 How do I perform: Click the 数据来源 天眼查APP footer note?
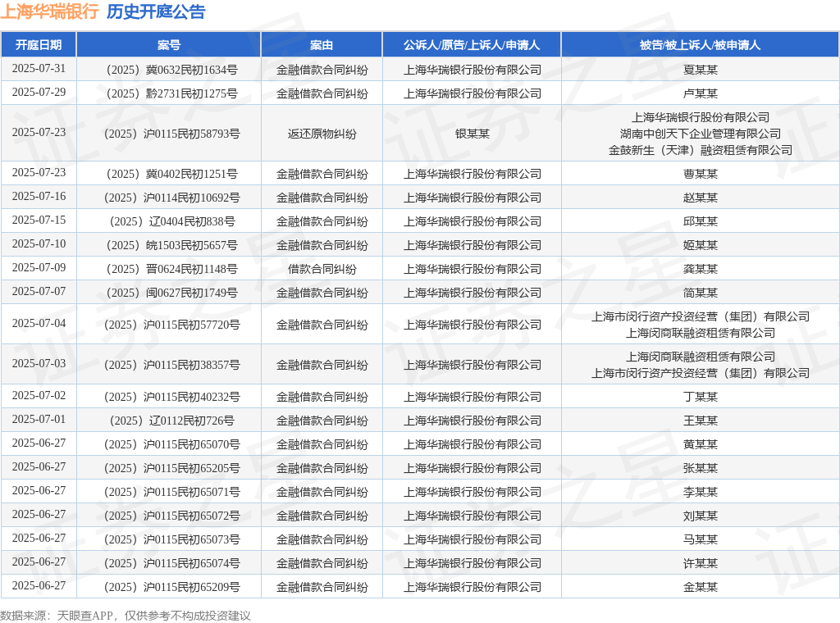[126, 616]
